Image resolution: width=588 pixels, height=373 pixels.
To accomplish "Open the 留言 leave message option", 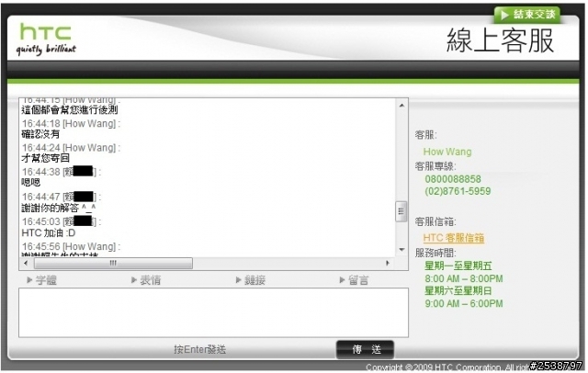I will [354, 280].
